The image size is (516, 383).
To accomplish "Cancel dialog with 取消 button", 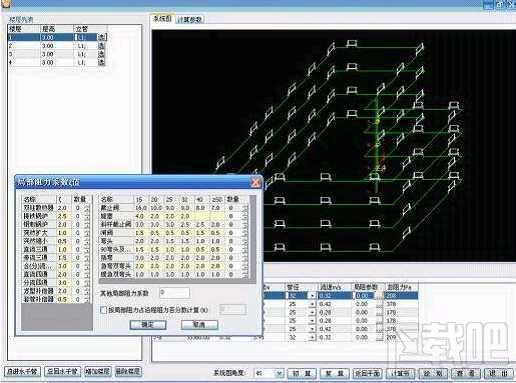I will pos(199,325).
